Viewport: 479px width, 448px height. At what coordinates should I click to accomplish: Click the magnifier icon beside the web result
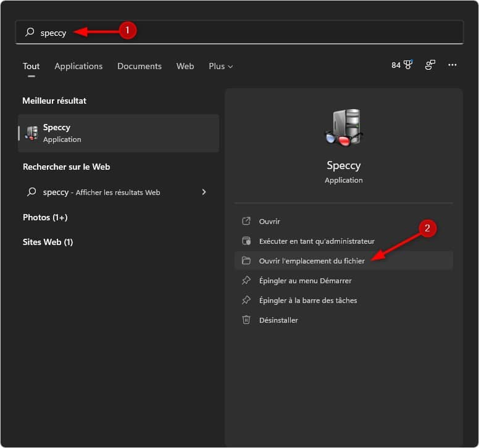[x=31, y=192]
